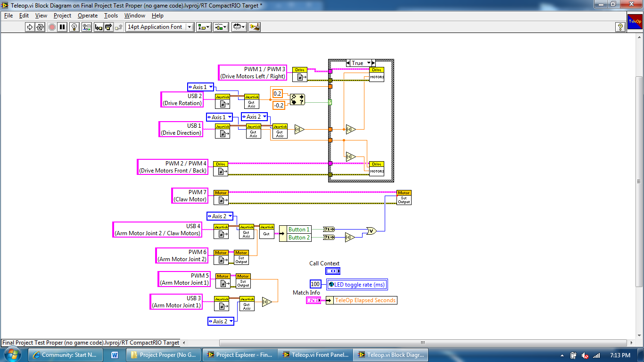Viewport: 644px width, 362px height.
Task: Select the LED toggle rate (ms) global
Action: (x=357, y=284)
